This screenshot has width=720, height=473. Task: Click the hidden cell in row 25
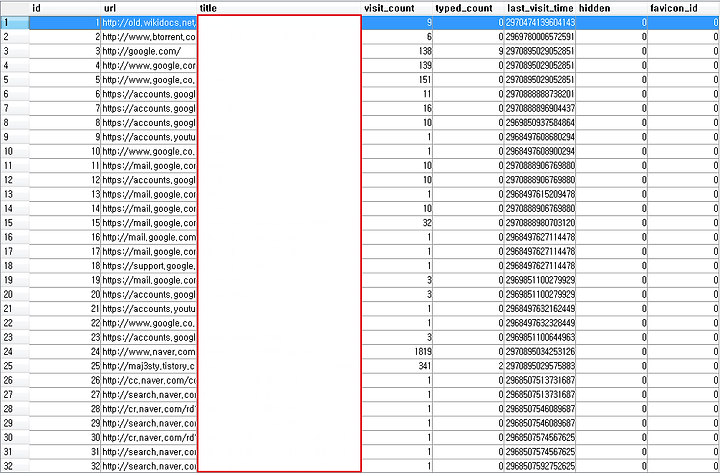click(x=612, y=366)
